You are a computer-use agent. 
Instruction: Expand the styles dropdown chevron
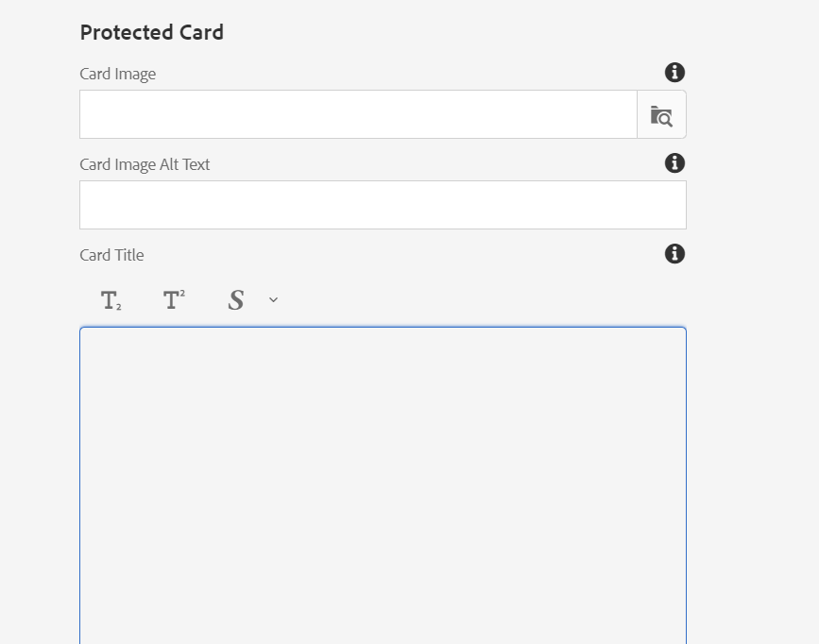click(273, 299)
